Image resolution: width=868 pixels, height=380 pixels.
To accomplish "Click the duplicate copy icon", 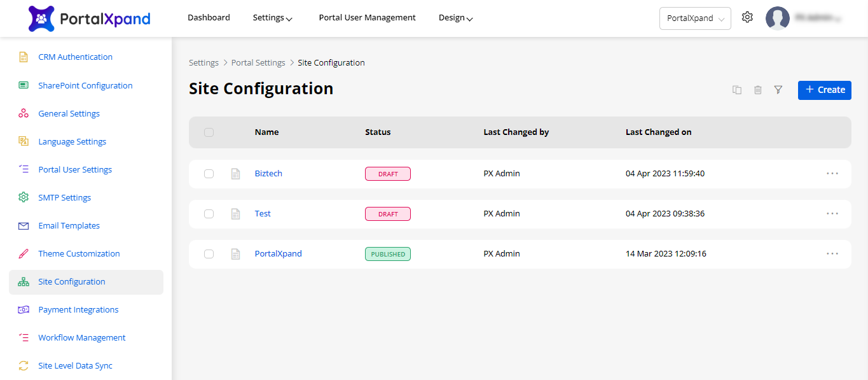I will coord(737,90).
